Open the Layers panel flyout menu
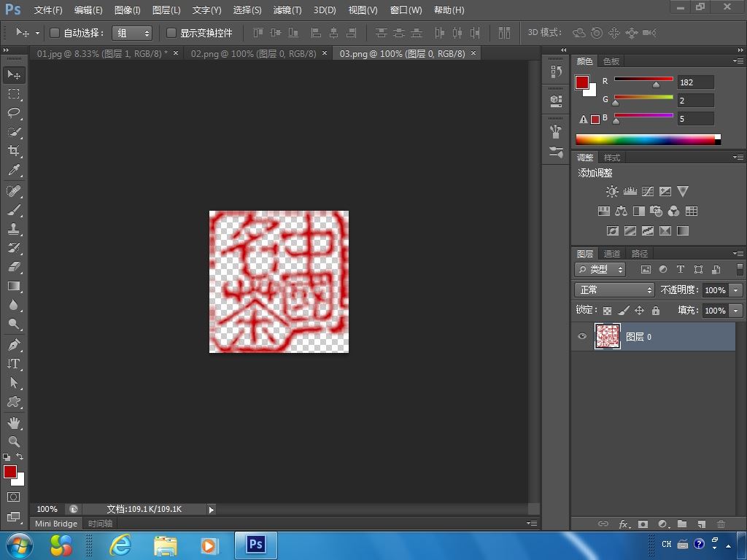Image resolution: width=747 pixels, height=560 pixels. tap(738, 253)
